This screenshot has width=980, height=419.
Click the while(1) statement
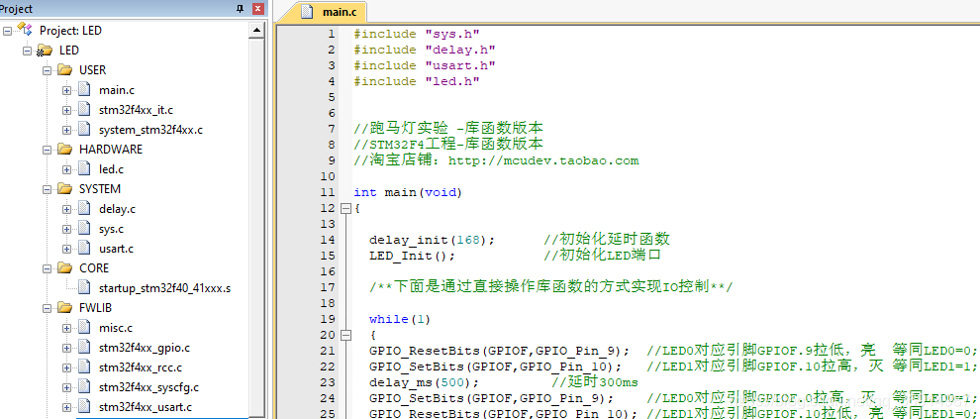(x=400, y=319)
